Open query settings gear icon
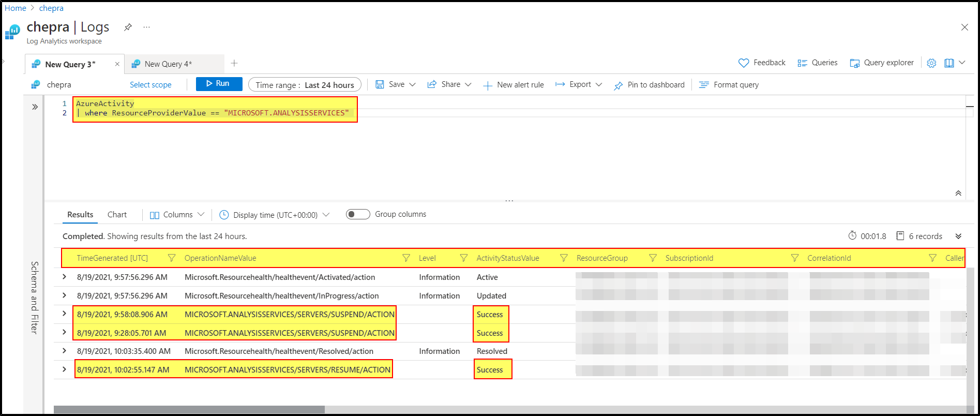980x416 pixels. coord(931,63)
